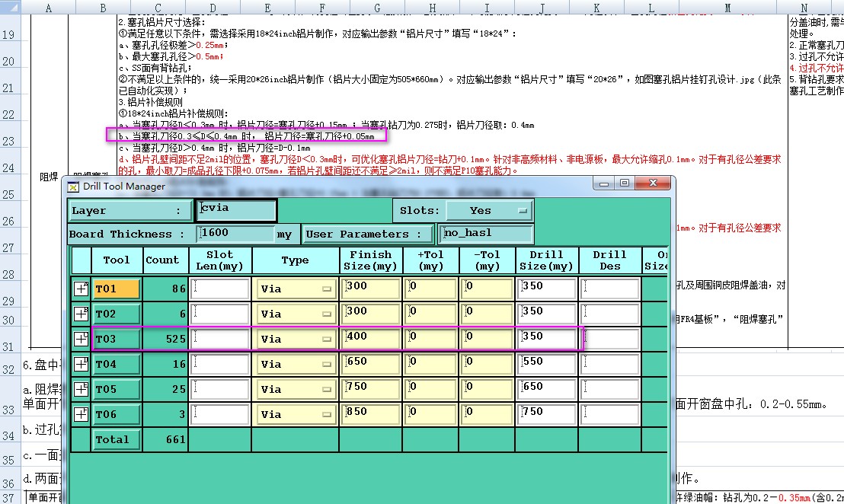Click the spreadsheet cell text 阻焊

click(x=49, y=177)
